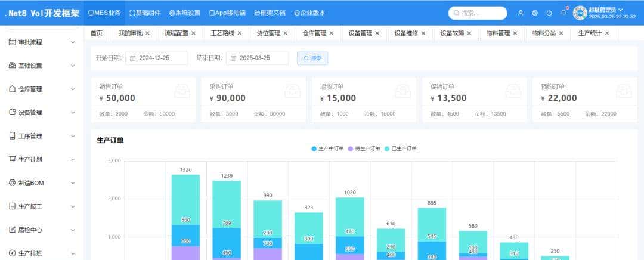Close the 流程配置 tab
This screenshot has height=260, width=644.
click(193, 33)
